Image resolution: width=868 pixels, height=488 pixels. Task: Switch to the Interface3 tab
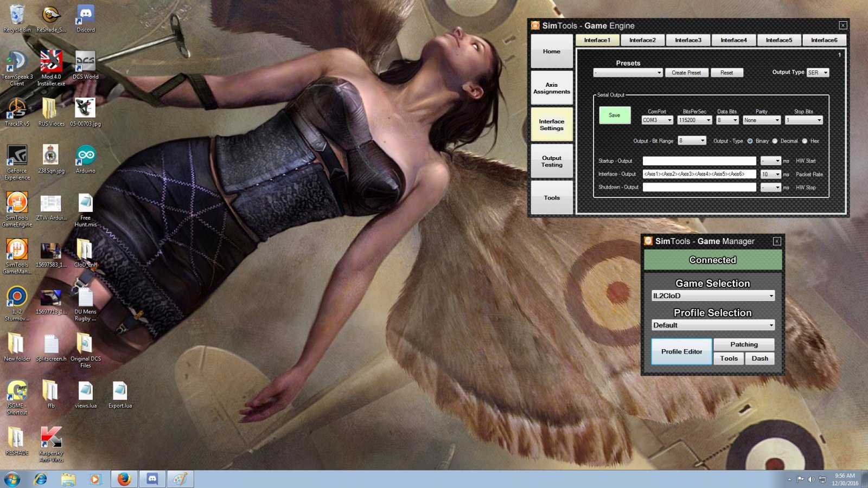click(x=688, y=40)
